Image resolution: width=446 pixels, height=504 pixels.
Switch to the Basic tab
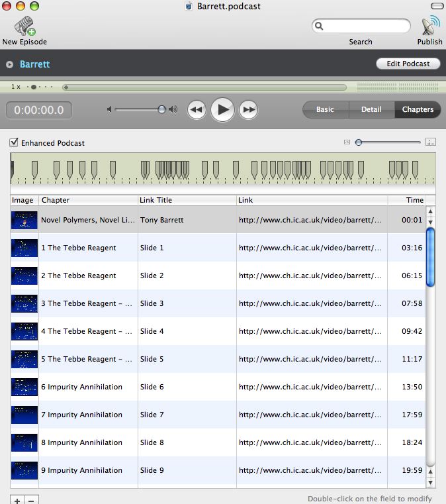pyautogui.click(x=325, y=110)
